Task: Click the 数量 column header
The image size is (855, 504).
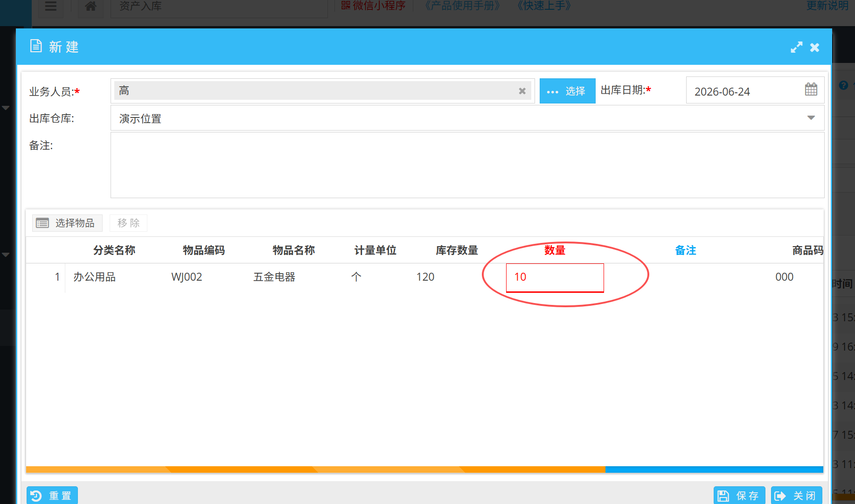Action: 555,250
